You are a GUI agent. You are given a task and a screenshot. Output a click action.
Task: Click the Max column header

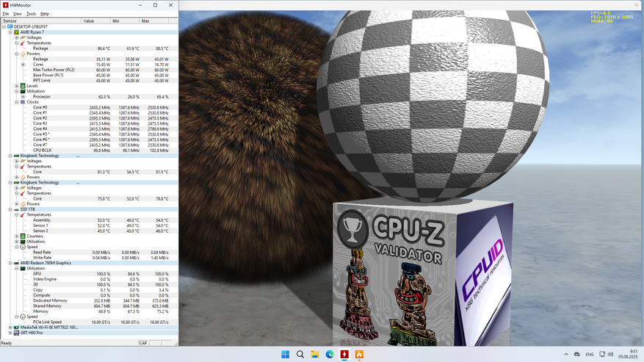pyautogui.click(x=154, y=21)
